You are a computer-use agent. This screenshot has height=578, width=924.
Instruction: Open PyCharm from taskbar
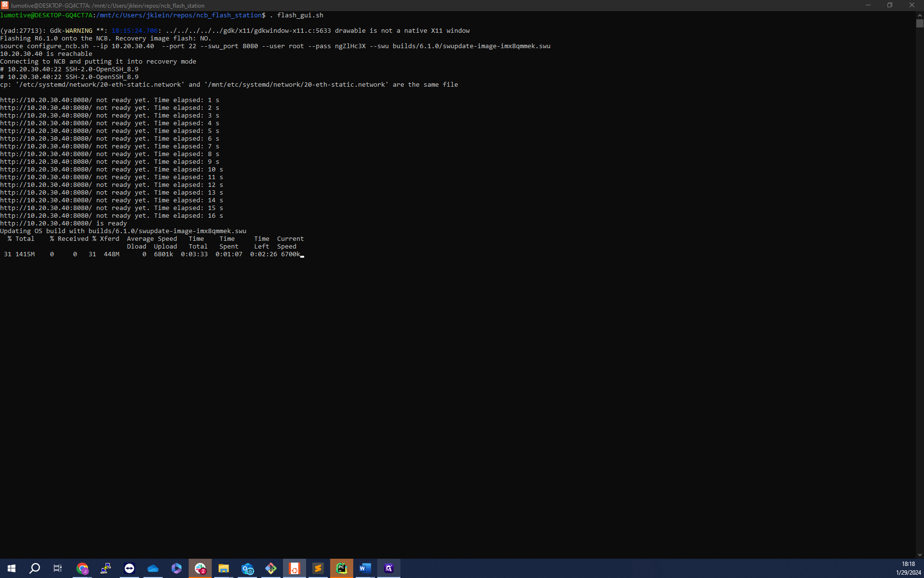342,568
